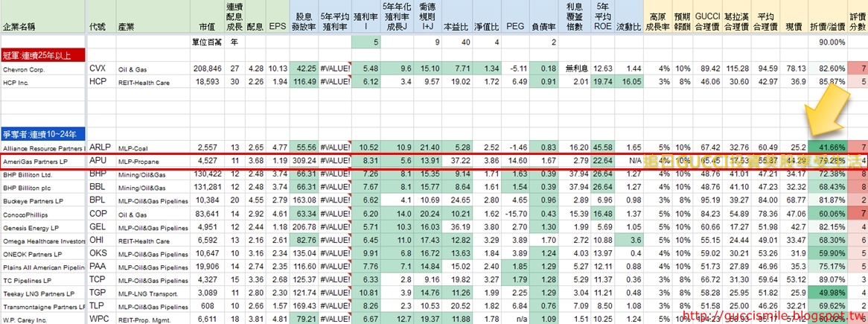Select Chevron's 無利息 interest coverage cell

point(574,69)
